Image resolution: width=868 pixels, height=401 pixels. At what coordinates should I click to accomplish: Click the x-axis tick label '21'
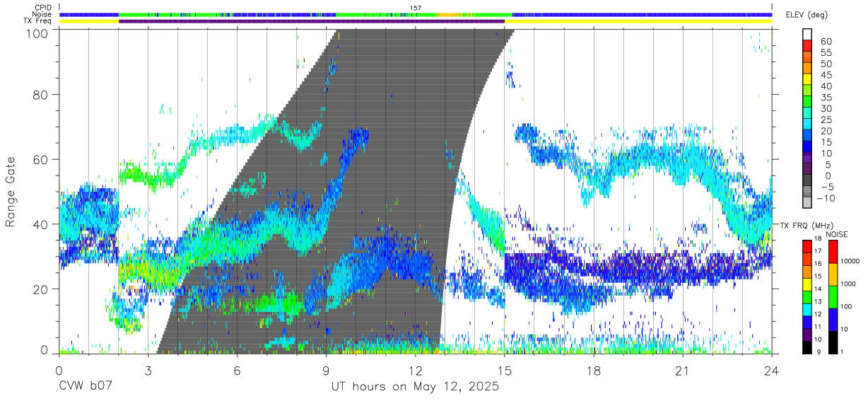tap(683, 371)
